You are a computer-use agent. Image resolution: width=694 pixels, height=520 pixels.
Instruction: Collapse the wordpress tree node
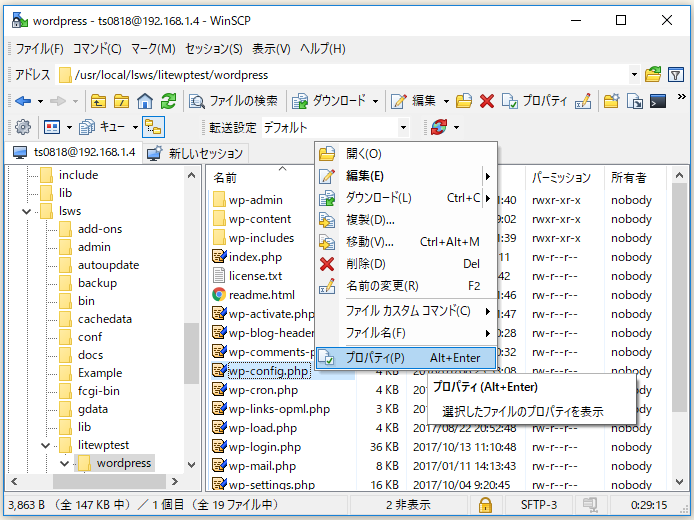point(64,464)
